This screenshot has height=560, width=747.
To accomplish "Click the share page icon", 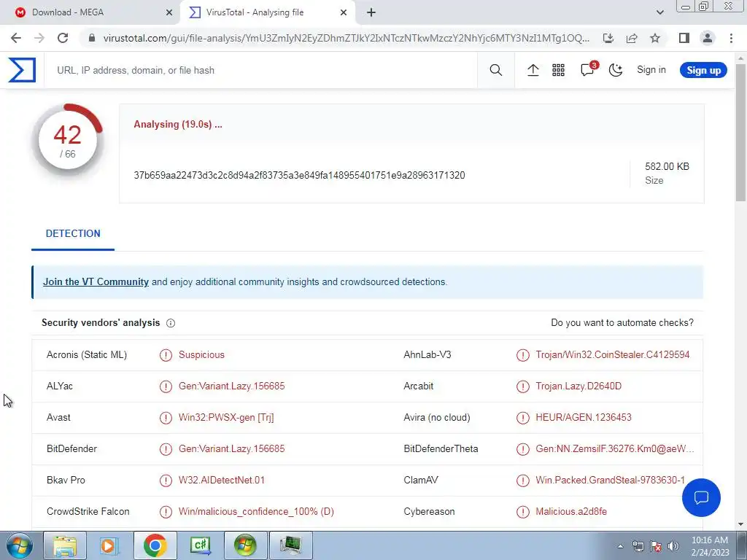I will point(632,38).
